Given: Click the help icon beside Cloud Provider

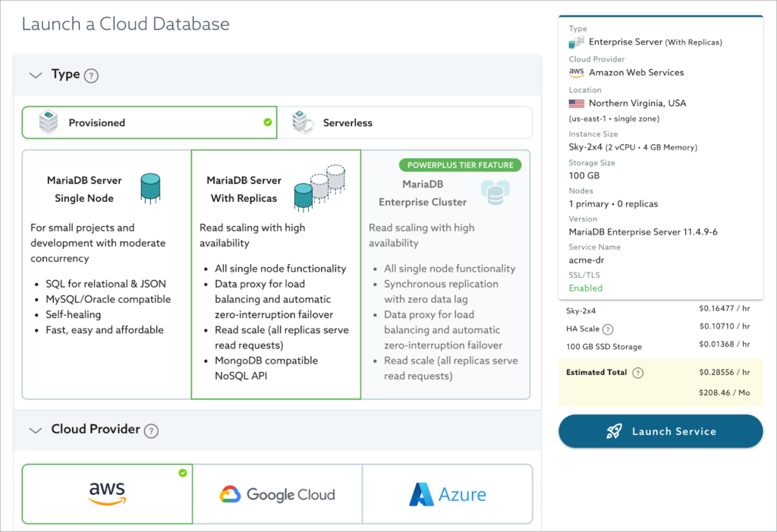Looking at the screenshot, I should tap(151, 430).
